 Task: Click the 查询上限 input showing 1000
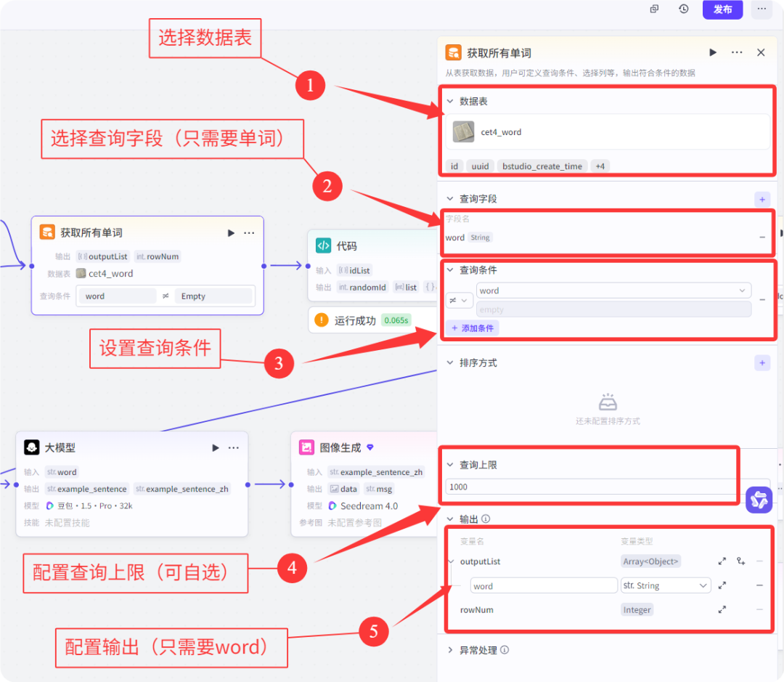click(x=589, y=487)
